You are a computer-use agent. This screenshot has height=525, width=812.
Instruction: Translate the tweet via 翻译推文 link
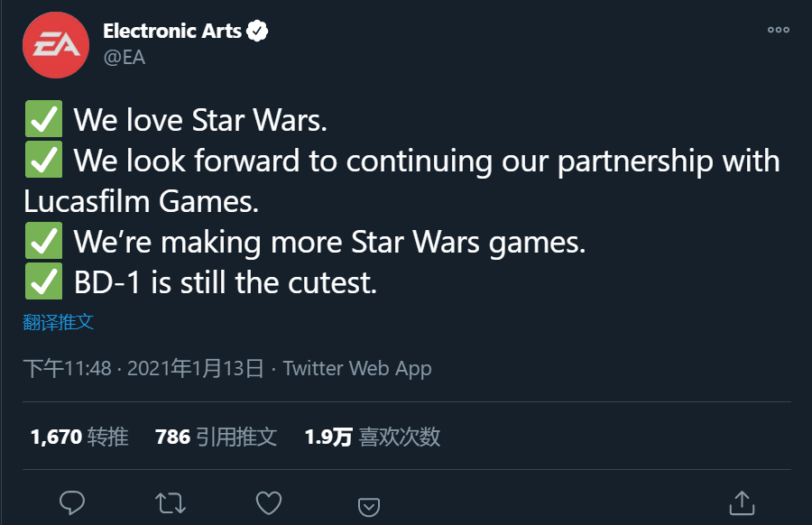59,322
